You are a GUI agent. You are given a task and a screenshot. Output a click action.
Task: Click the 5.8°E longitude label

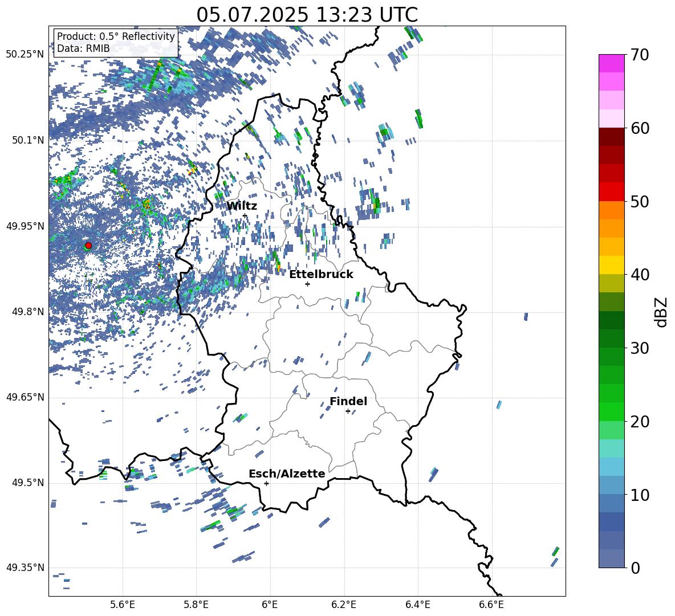point(196,605)
